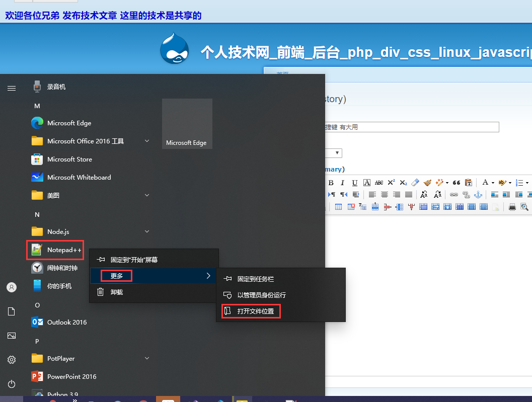Screen dimensions: 532x402
Task: Print the editor content
Action: 512,207
